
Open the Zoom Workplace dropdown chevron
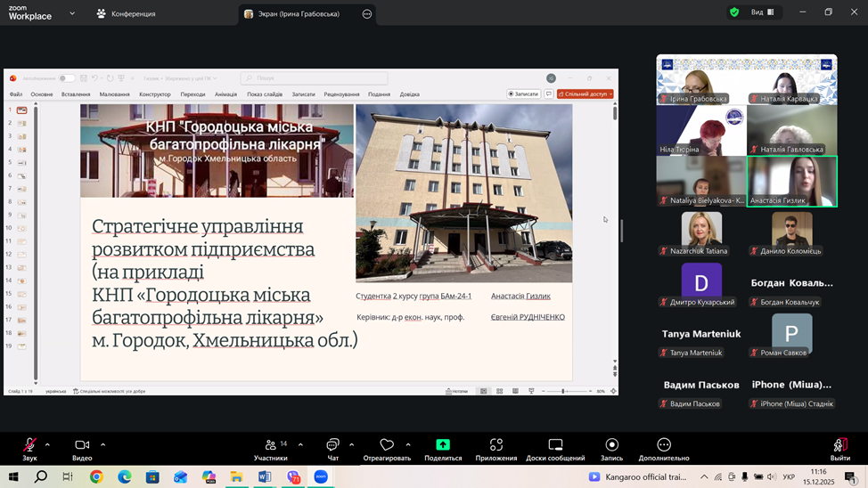(72, 13)
